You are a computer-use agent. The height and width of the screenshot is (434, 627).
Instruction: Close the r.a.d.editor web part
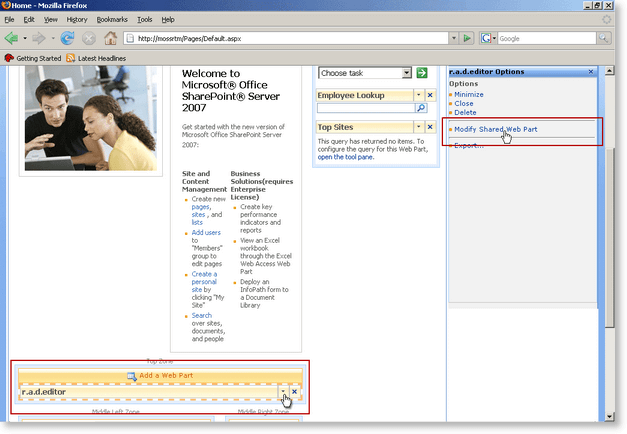click(294, 392)
